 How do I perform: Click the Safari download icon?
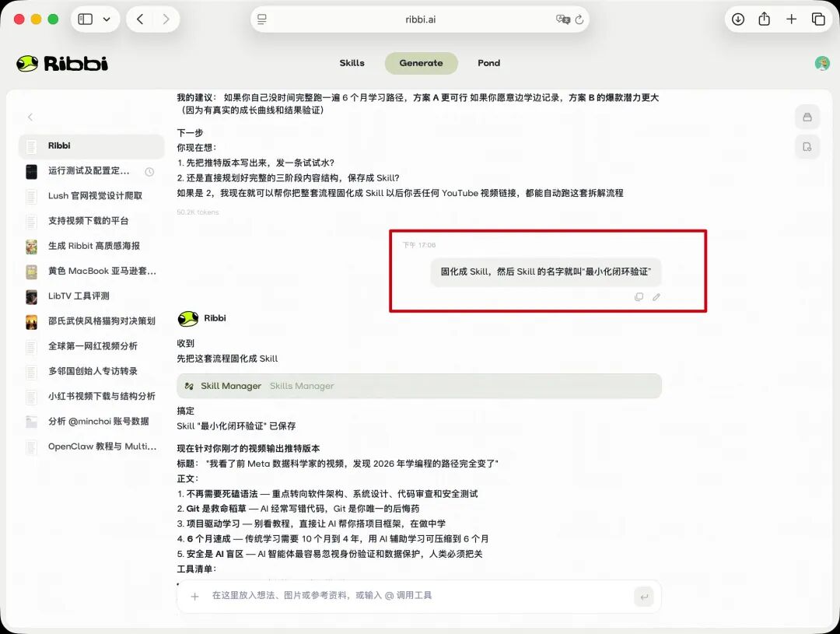point(737,19)
